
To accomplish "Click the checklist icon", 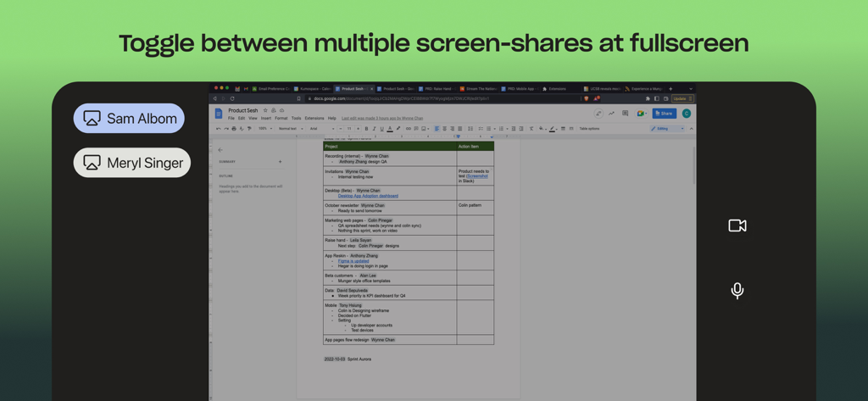I will coord(481,129).
